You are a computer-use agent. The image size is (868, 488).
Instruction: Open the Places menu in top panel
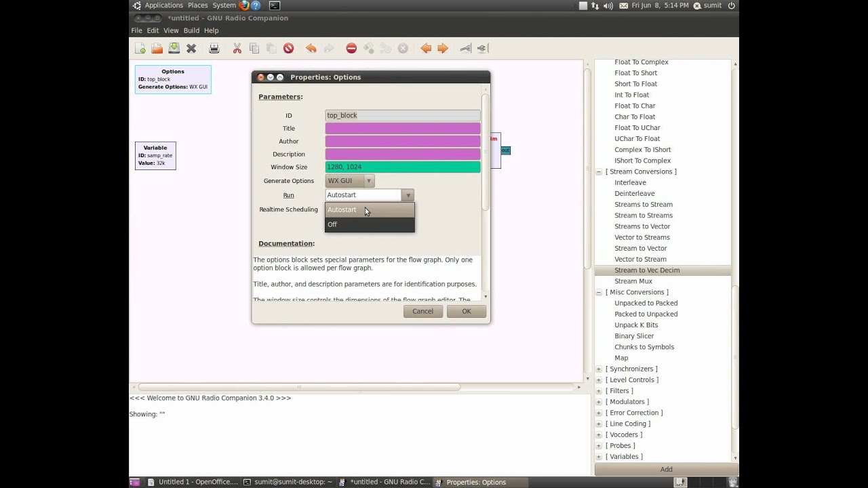pyautogui.click(x=197, y=5)
